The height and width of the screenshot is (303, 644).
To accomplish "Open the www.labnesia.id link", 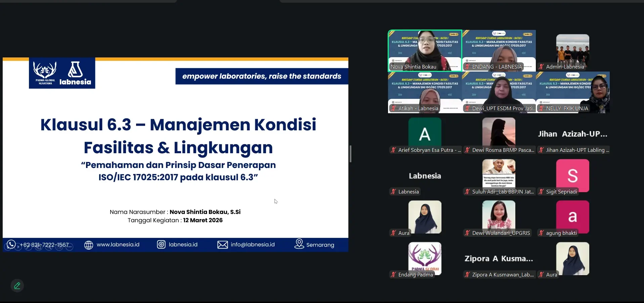I will pyautogui.click(x=118, y=244).
